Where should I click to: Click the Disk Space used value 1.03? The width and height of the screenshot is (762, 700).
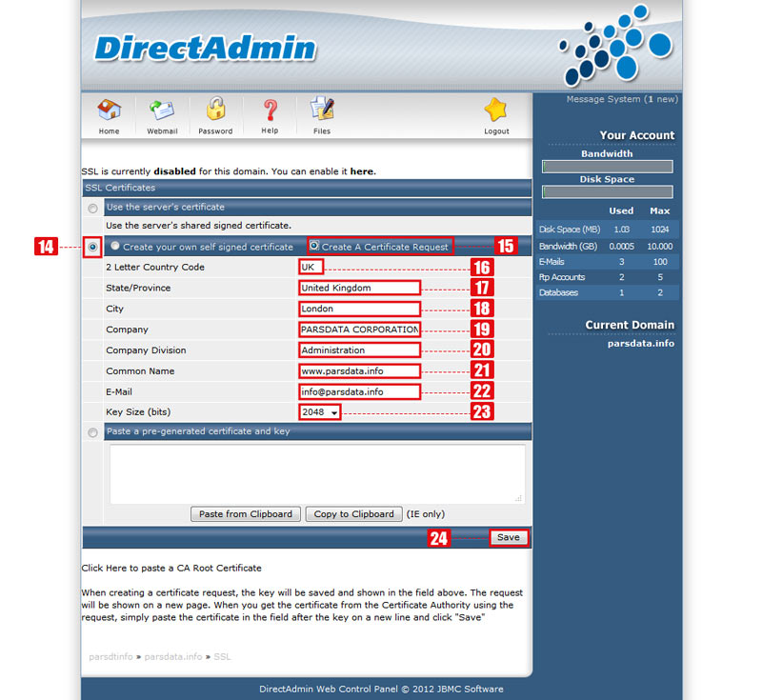point(622,230)
